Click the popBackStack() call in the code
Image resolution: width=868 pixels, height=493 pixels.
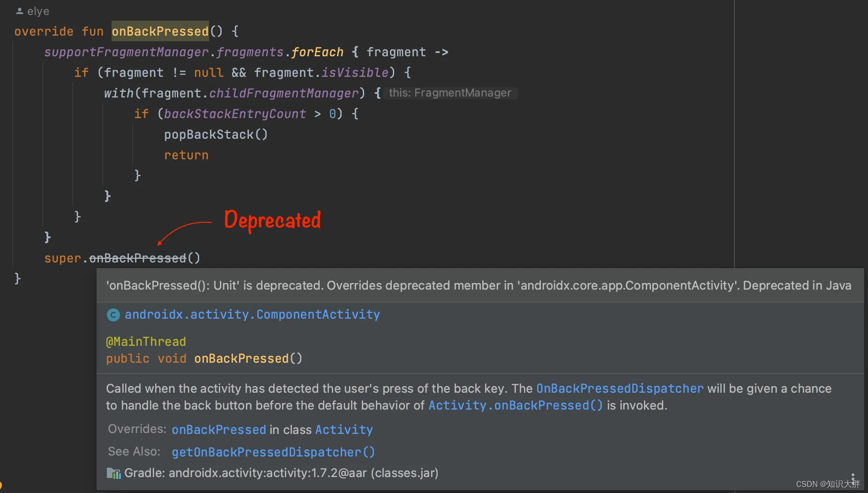216,134
